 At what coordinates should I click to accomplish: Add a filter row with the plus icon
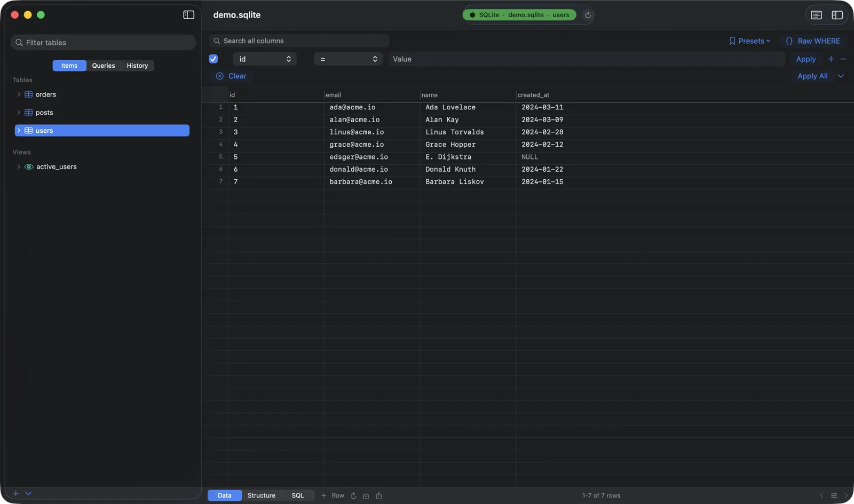coord(831,59)
